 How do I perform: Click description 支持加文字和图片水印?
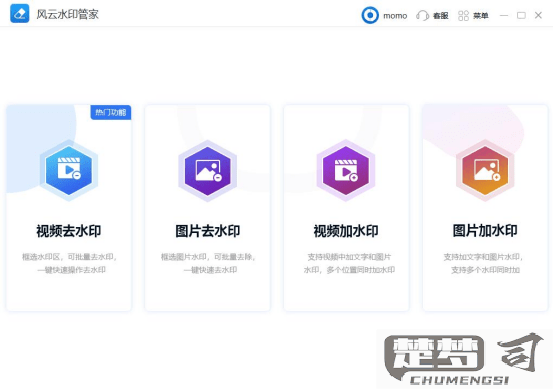tap(483, 257)
